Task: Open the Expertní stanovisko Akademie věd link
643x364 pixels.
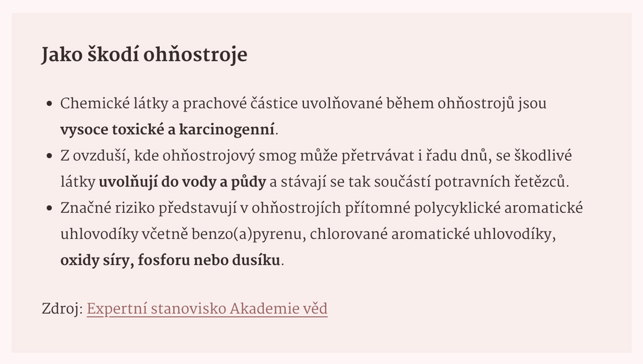Action: point(207,309)
